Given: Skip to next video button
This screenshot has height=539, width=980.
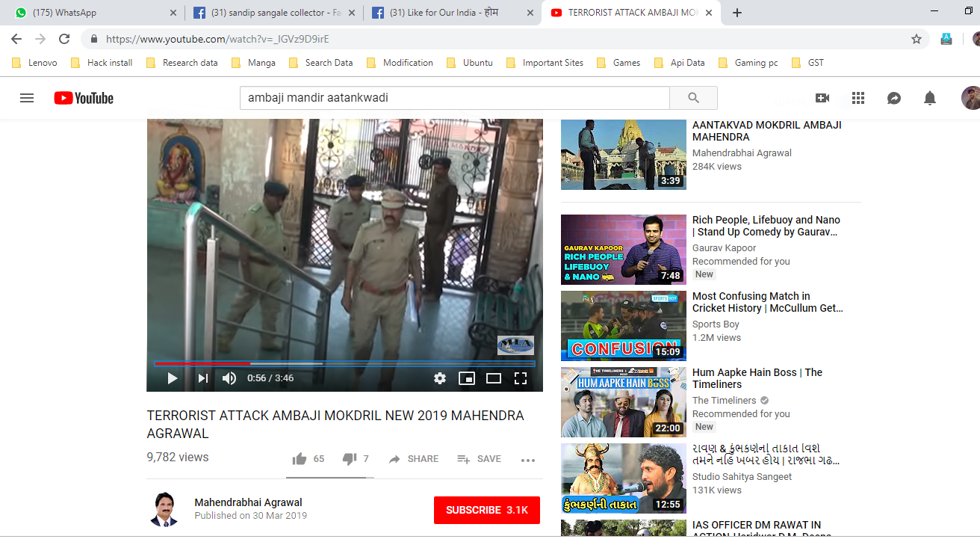Looking at the screenshot, I should click(x=203, y=378).
